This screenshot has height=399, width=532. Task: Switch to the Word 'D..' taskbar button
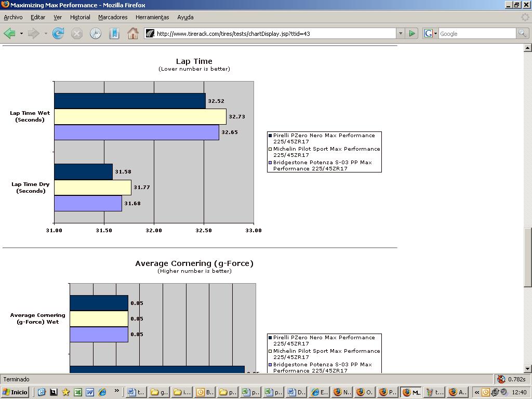(297, 392)
